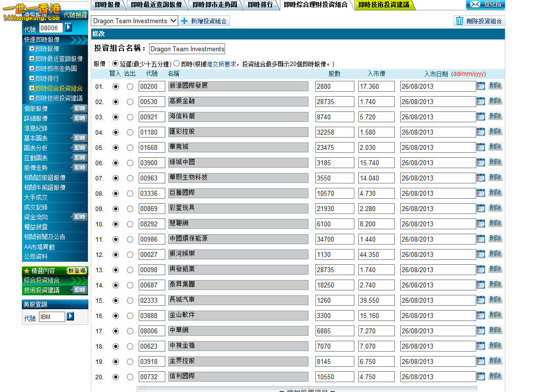This screenshot has height=392, width=535.
Task: Open calendar picker for row 08 巨騰國際
Action: [481, 193]
